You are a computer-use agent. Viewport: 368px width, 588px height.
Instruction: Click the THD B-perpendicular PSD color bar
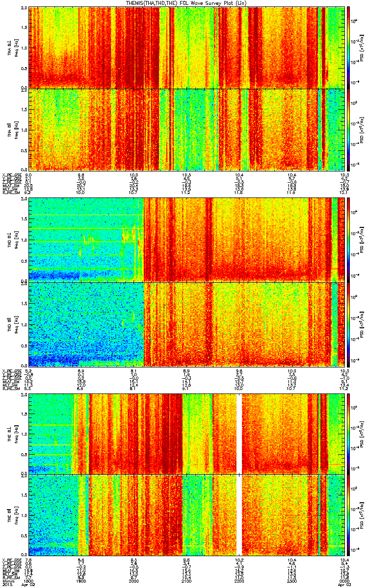coord(348,240)
